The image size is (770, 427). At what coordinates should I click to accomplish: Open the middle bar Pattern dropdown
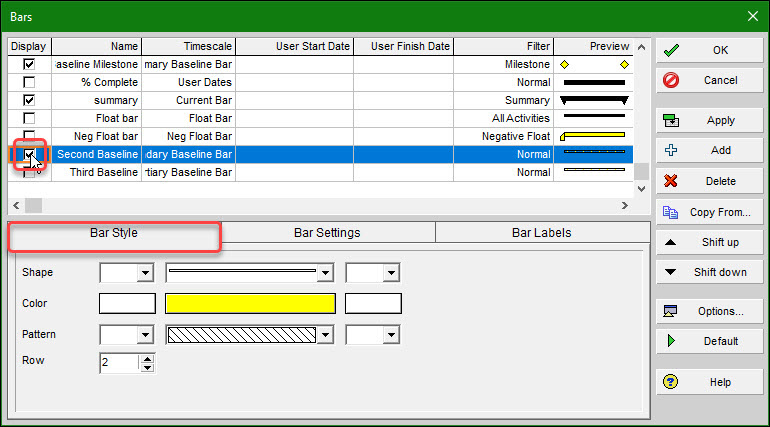pyautogui.click(x=324, y=335)
